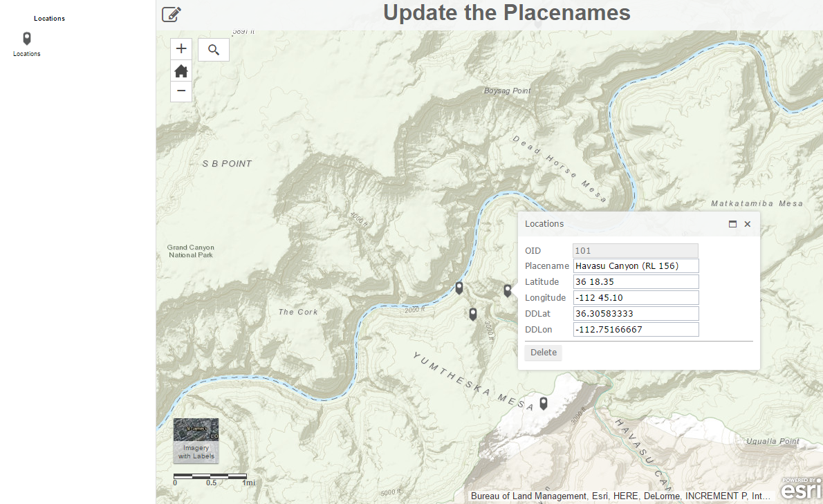Click the 'Grand Canyon National Park' label

coord(190,251)
